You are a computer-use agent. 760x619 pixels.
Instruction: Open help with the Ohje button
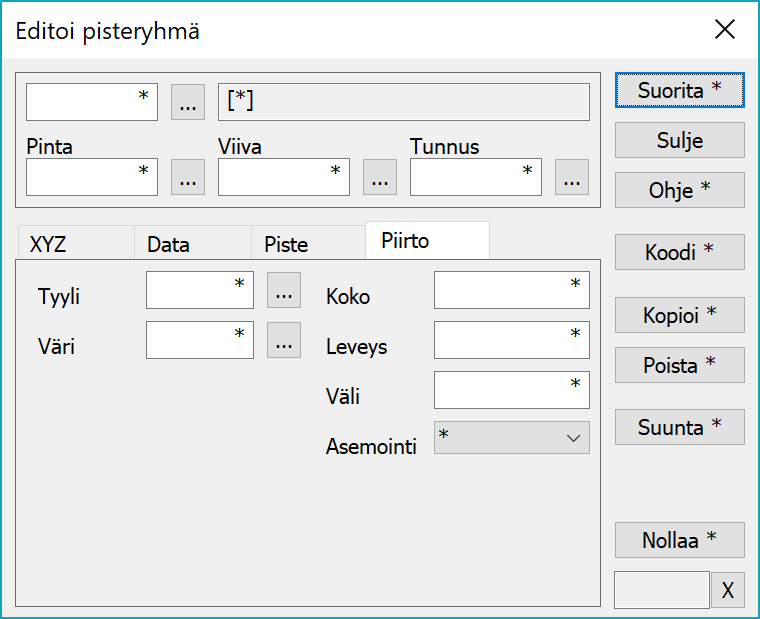pyautogui.click(x=679, y=190)
